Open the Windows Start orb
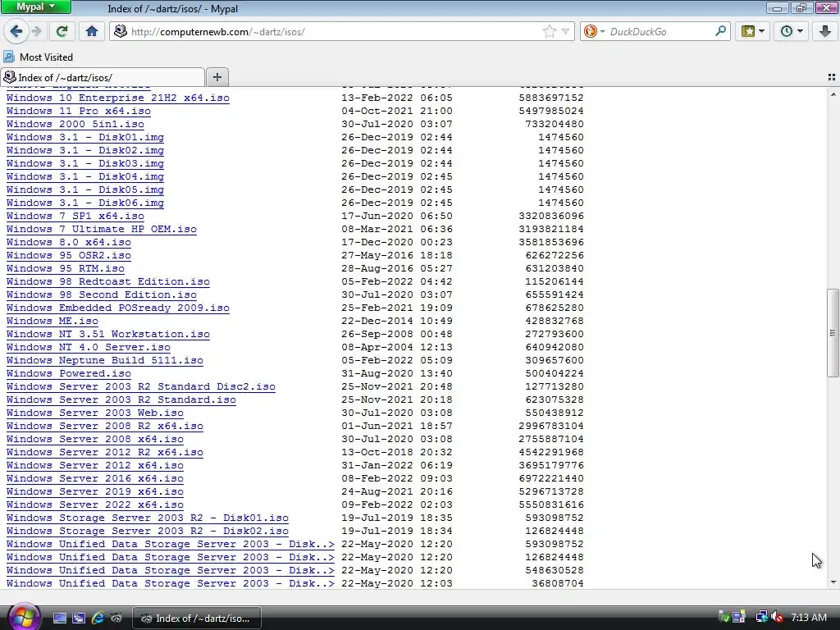This screenshot has height=630, width=840. click(24, 617)
